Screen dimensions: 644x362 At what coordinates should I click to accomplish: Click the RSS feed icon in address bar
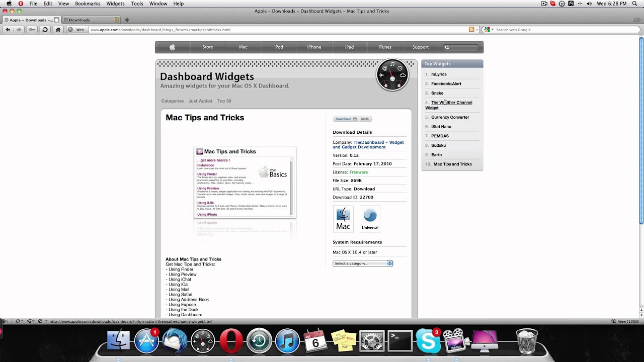(471, 30)
